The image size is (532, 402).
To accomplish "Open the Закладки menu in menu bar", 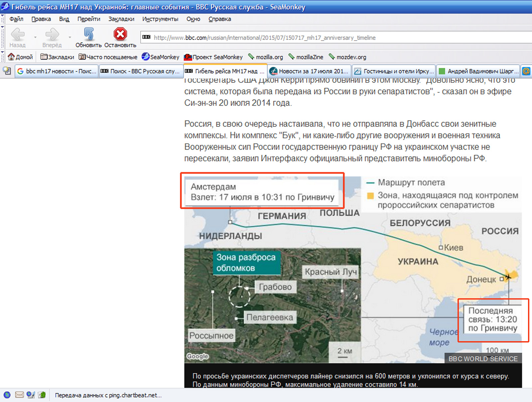I will coord(121,19).
